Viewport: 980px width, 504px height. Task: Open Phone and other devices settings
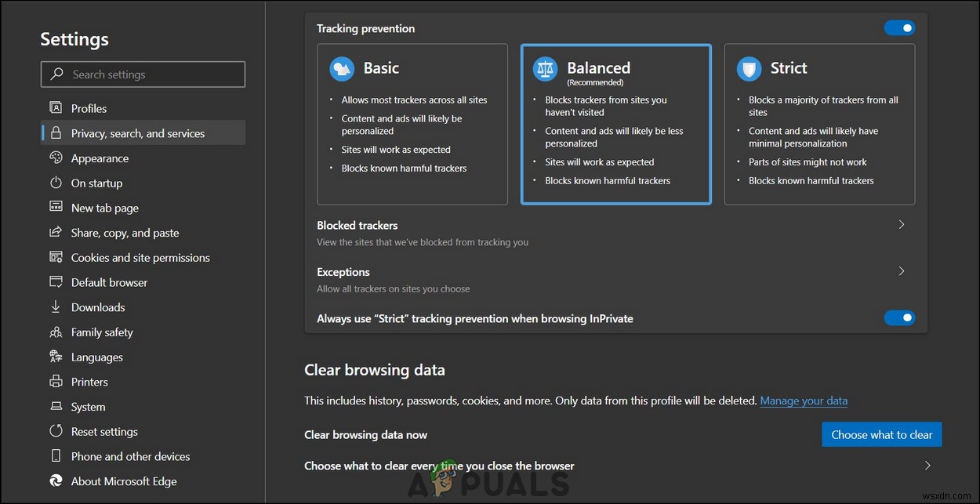[55, 455]
